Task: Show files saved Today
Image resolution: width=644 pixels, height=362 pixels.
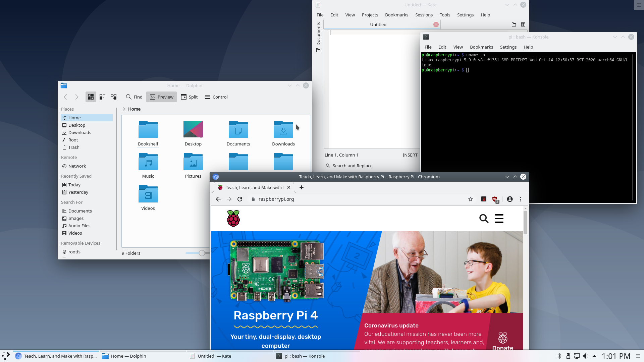Action: click(x=87, y=185)
